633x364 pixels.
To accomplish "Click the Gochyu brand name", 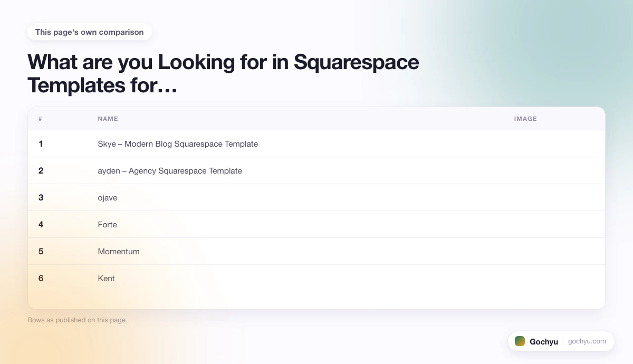I will point(544,341).
